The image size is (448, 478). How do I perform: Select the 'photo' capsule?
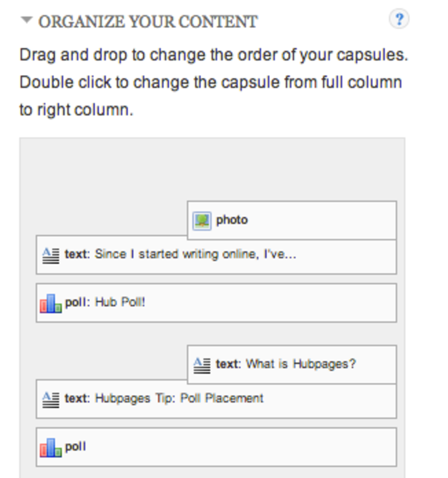pyautogui.click(x=291, y=219)
